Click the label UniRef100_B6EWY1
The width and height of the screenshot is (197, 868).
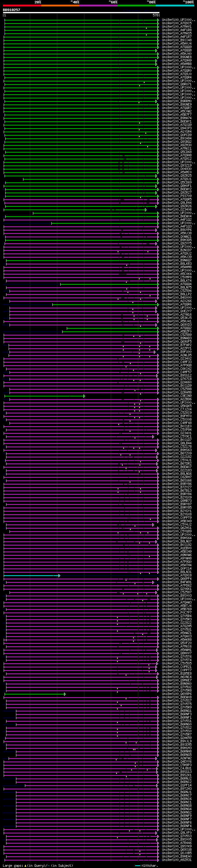point(177,121)
